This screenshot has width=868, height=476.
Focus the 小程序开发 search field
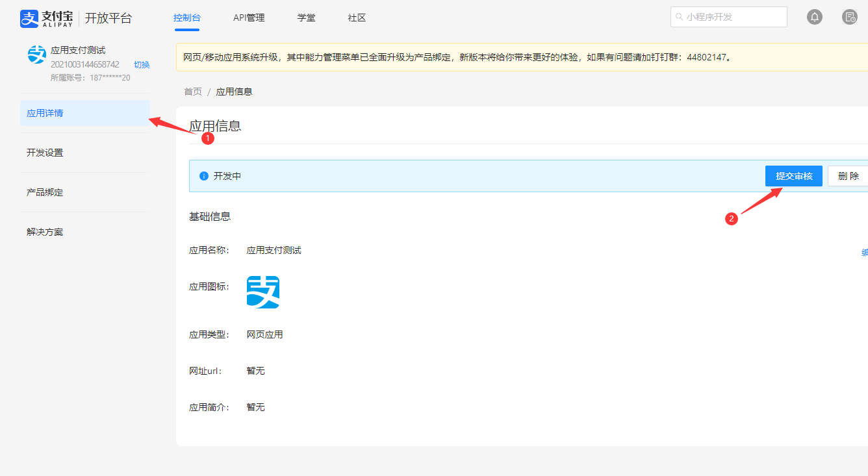pyautogui.click(x=734, y=18)
